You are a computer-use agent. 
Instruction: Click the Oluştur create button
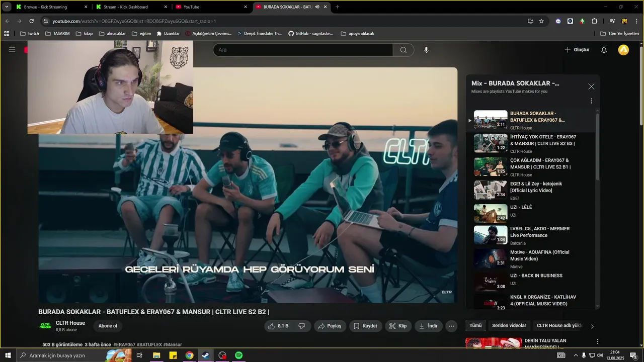pos(577,50)
